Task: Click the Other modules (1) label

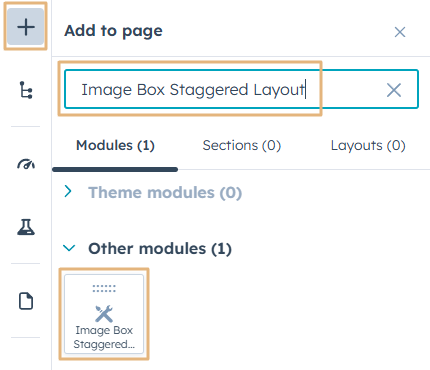Action: click(x=160, y=249)
